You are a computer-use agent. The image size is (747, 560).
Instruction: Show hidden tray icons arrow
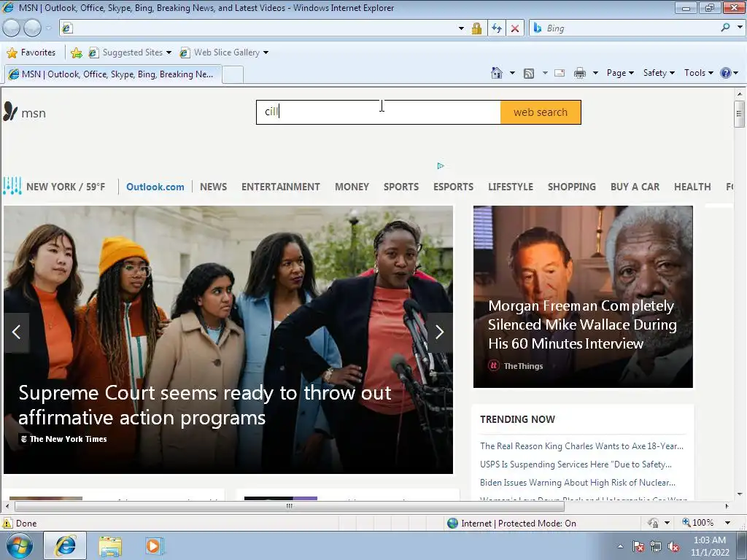pyautogui.click(x=620, y=547)
